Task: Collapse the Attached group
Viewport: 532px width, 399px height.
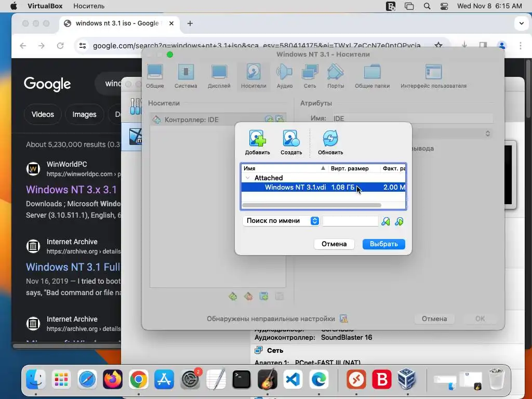Action: [x=248, y=178]
